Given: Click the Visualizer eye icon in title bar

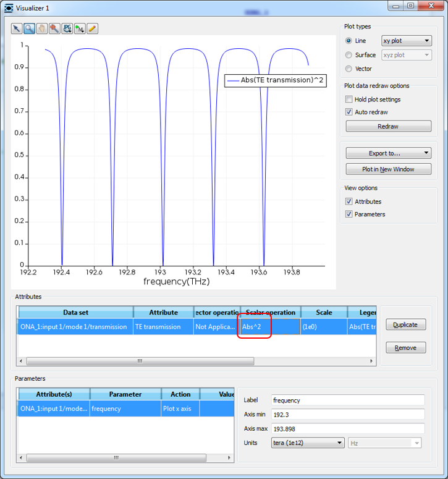Looking at the screenshot, I should click(9, 8).
